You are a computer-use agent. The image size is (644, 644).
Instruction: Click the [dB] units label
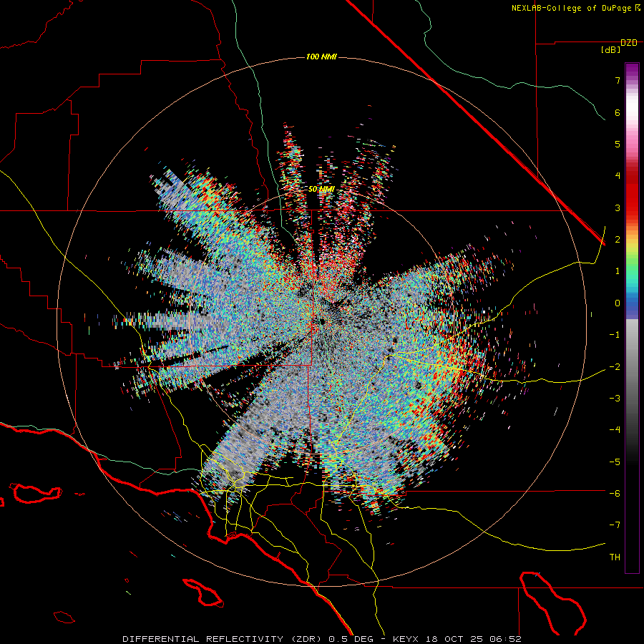(x=611, y=49)
